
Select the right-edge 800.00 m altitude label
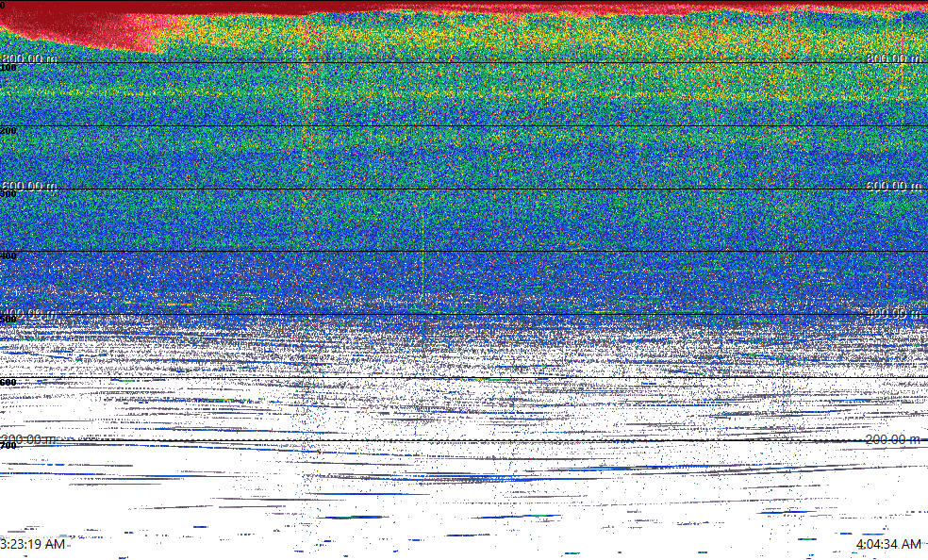pos(894,58)
